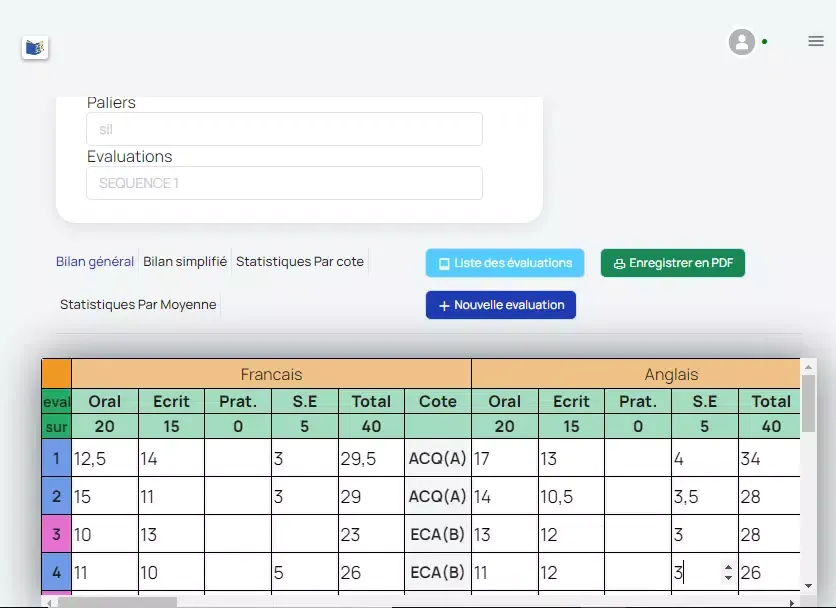Select row number 1 header

pyautogui.click(x=57, y=458)
